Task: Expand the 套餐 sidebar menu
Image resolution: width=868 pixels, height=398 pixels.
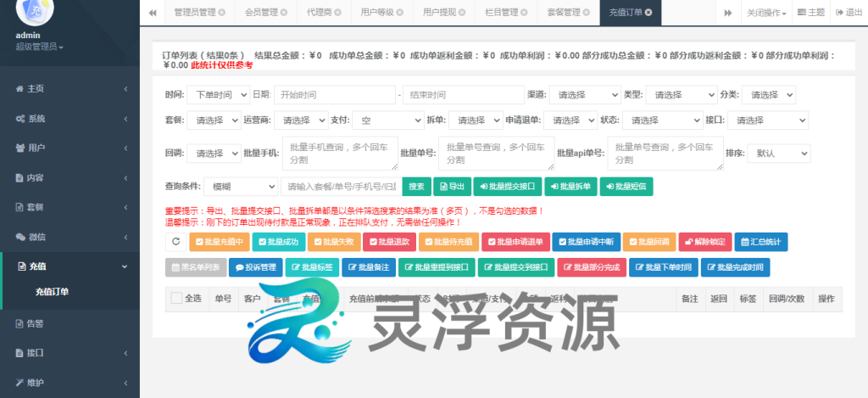Action: pyautogui.click(x=70, y=207)
